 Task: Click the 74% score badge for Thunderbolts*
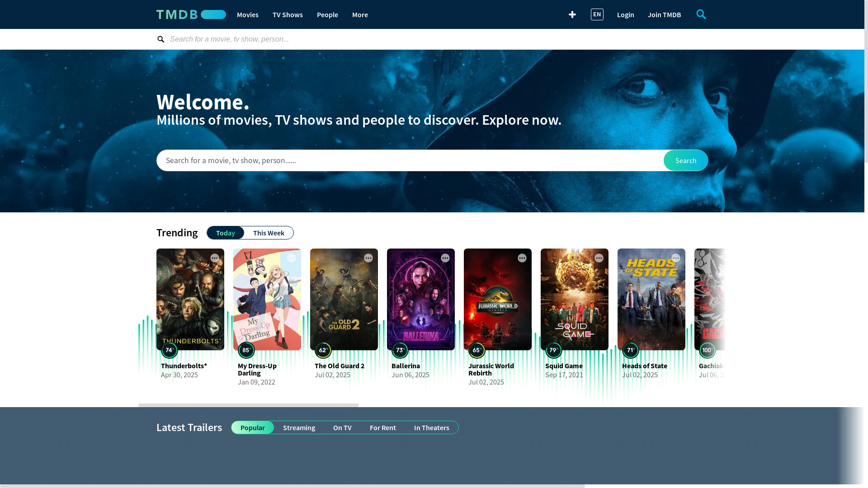coord(170,350)
